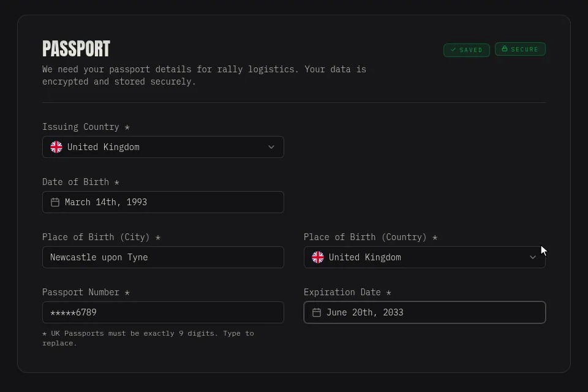Click the SECURE status badge
The width and height of the screenshot is (588, 392).
point(520,49)
